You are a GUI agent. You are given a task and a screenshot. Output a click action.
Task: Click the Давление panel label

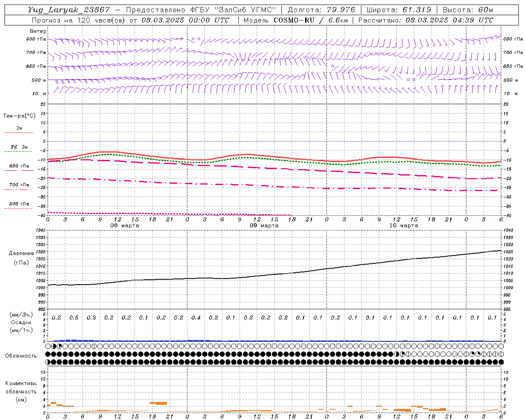pyautogui.click(x=21, y=253)
